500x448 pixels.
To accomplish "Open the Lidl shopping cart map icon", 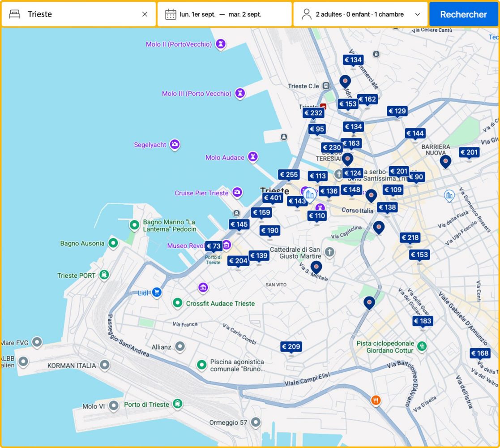I will coord(157,292).
